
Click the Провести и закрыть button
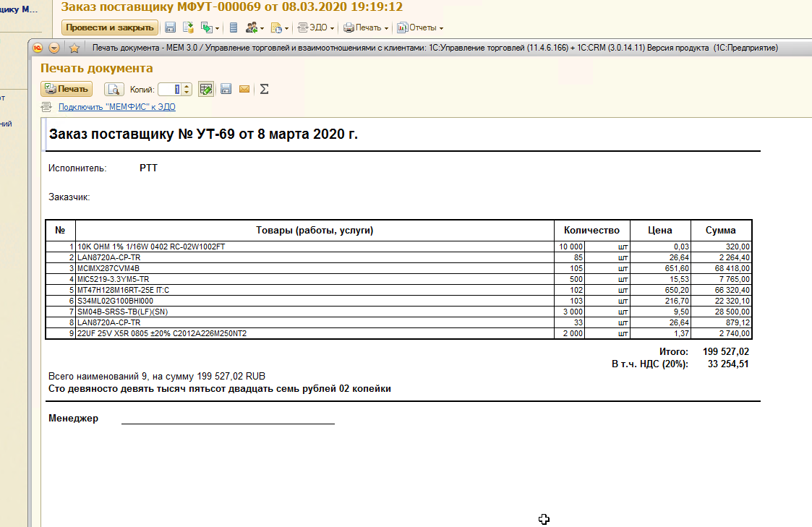pyautogui.click(x=109, y=27)
